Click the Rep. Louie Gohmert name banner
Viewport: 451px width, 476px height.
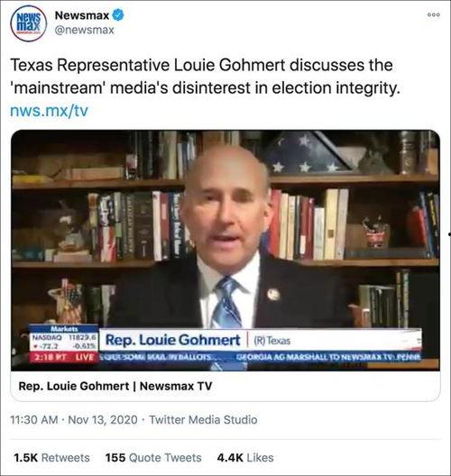(x=260, y=340)
